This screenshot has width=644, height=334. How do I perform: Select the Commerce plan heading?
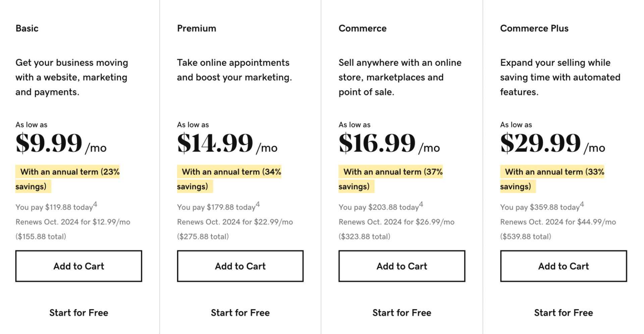tap(363, 28)
